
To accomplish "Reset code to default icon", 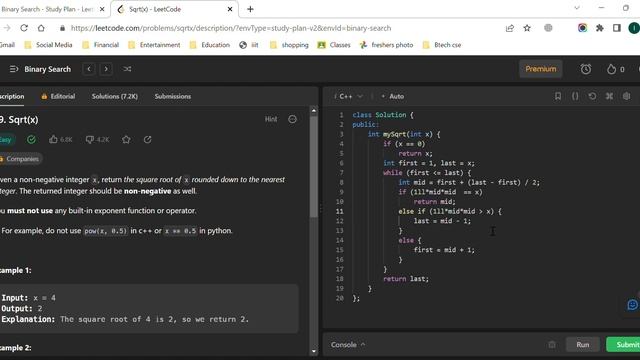I will pos(592,96).
